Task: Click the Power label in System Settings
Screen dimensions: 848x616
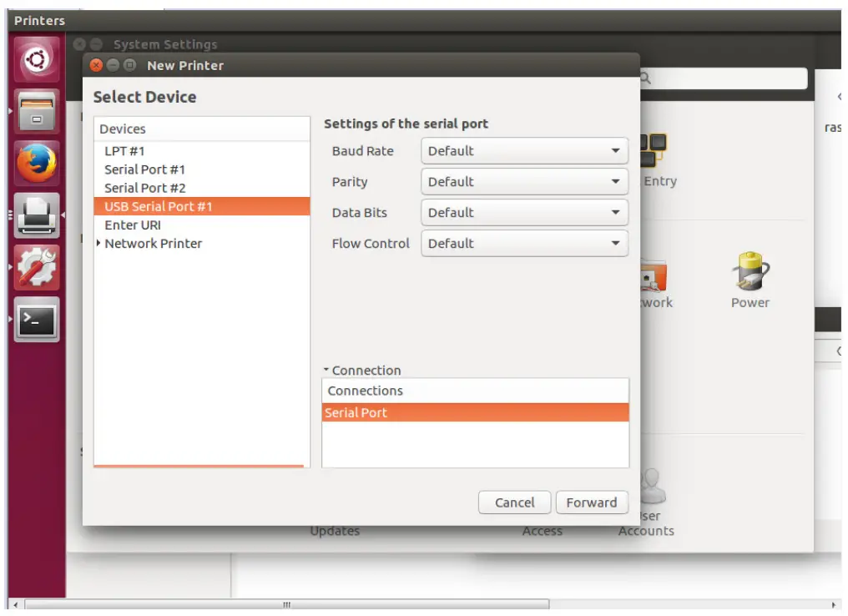Action: (750, 303)
